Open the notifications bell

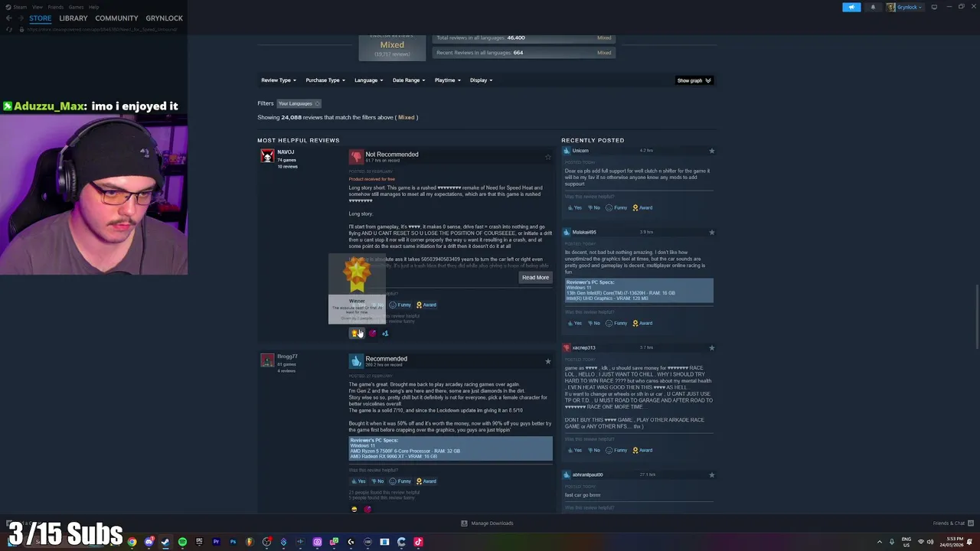click(x=873, y=7)
